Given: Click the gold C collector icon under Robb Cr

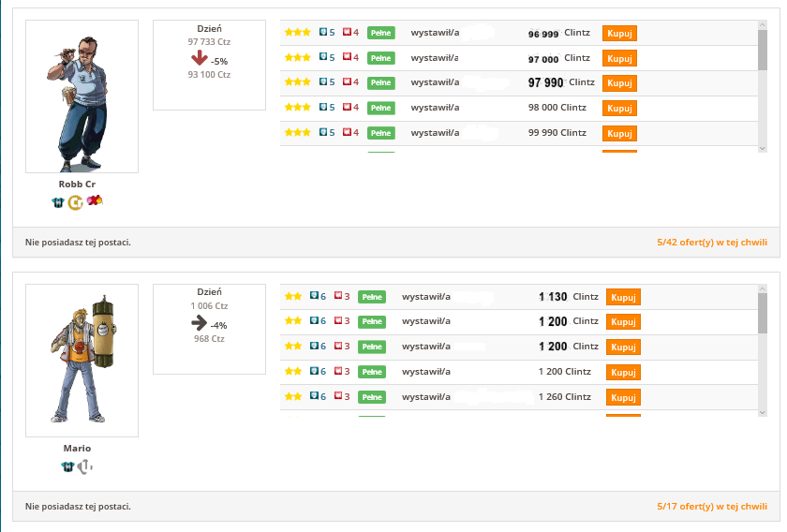Looking at the screenshot, I should click(x=75, y=202).
